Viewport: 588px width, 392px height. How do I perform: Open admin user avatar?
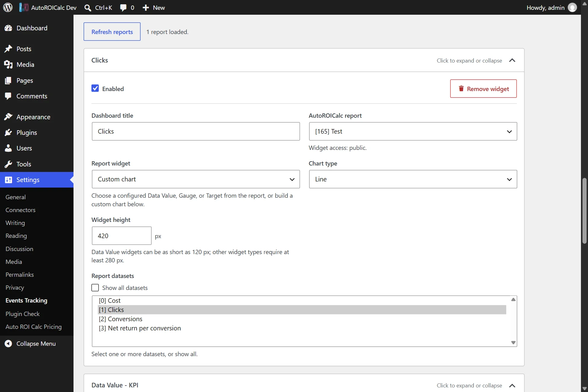click(572, 7)
